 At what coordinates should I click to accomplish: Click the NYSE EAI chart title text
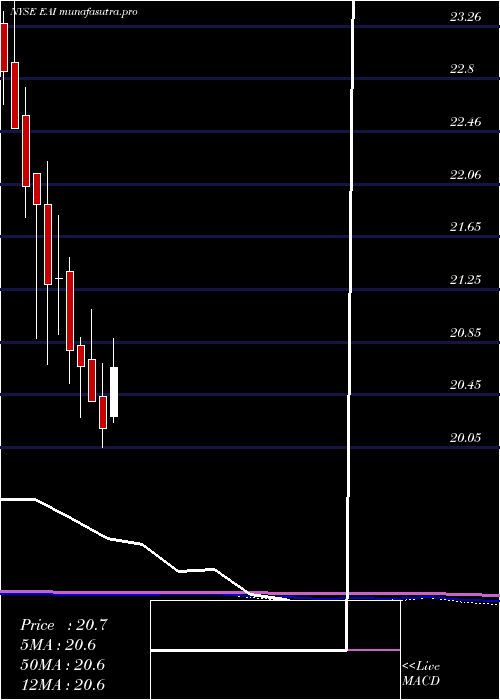[74, 12]
